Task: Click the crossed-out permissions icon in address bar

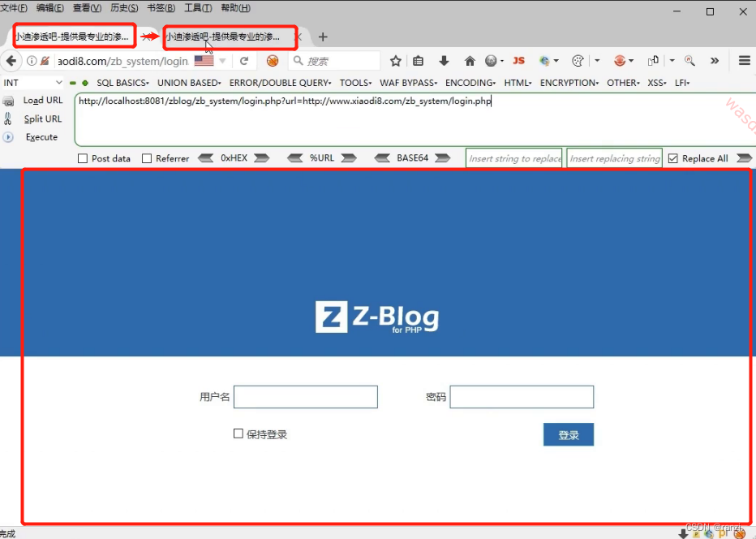Action: [45, 61]
